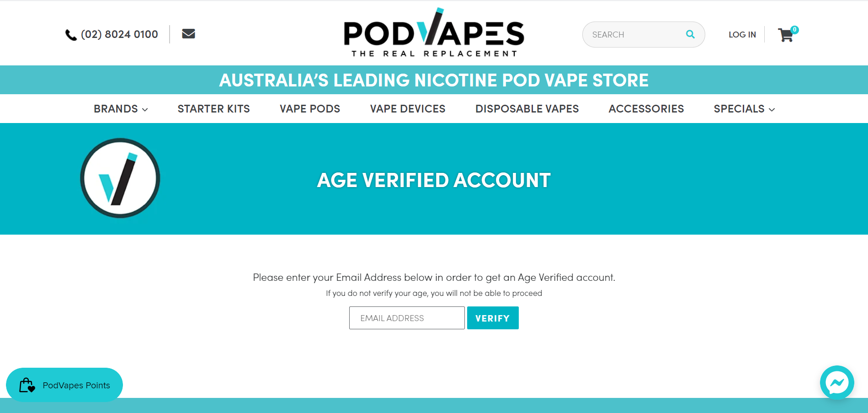Image resolution: width=868 pixels, height=413 pixels.
Task: Open Disposable Vapes menu item
Action: click(x=527, y=109)
